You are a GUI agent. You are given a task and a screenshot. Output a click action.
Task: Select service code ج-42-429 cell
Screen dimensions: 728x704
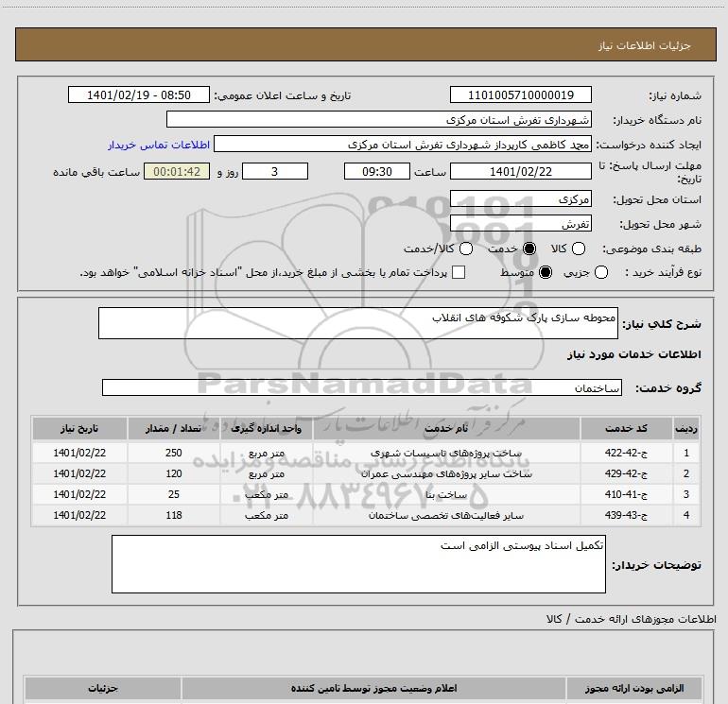(x=626, y=473)
